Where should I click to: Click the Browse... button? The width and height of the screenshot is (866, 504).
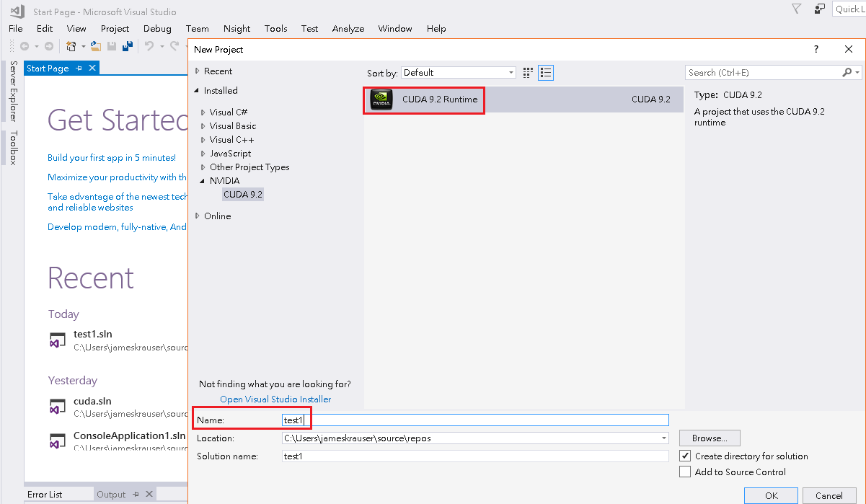(710, 438)
